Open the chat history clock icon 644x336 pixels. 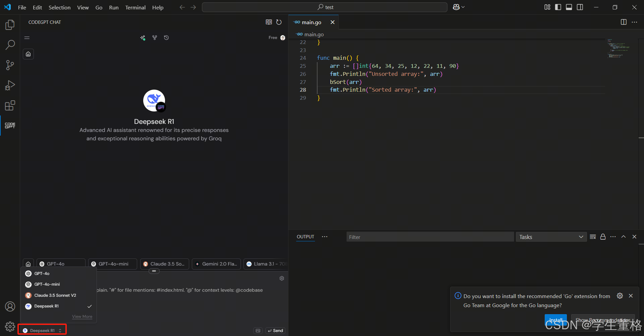pos(166,38)
